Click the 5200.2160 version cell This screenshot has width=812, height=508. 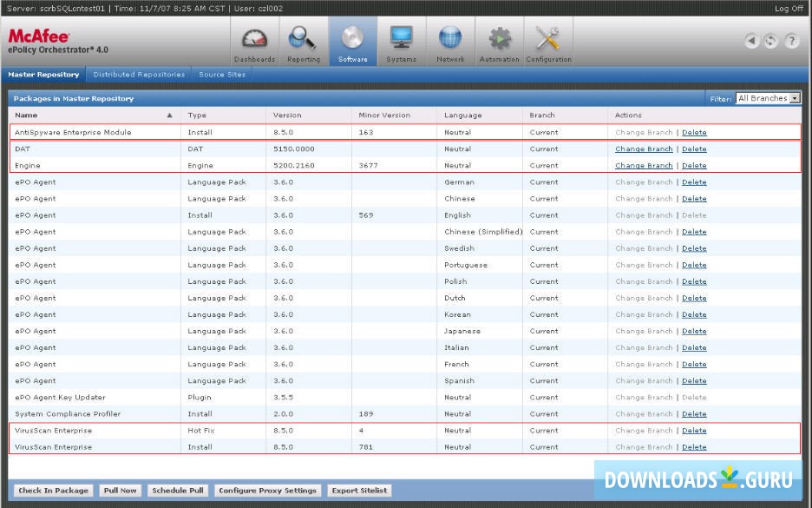tap(293, 165)
